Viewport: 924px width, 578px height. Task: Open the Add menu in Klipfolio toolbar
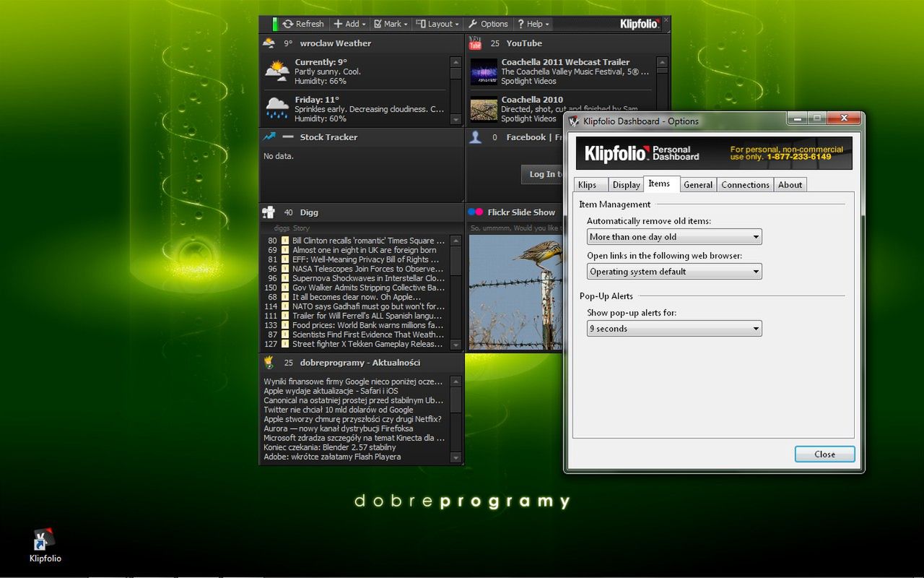[x=349, y=24]
